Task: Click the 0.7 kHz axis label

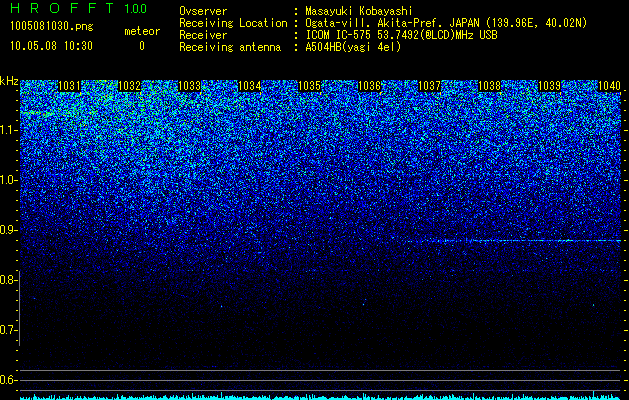Action: pyautogui.click(x=7, y=330)
